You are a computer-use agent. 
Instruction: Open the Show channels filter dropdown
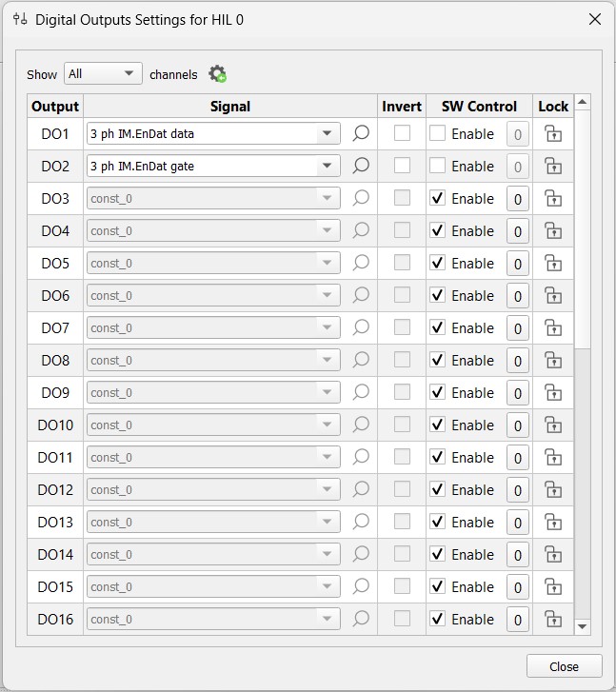click(x=103, y=74)
